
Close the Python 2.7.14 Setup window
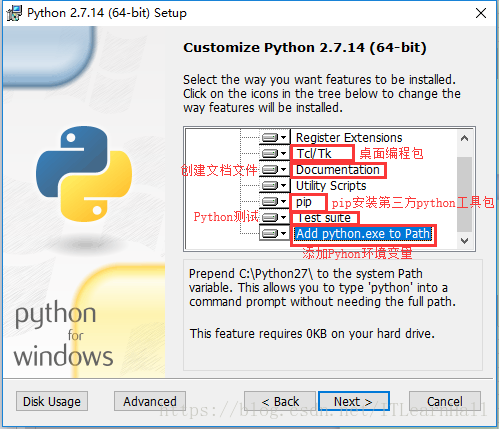coord(481,13)
